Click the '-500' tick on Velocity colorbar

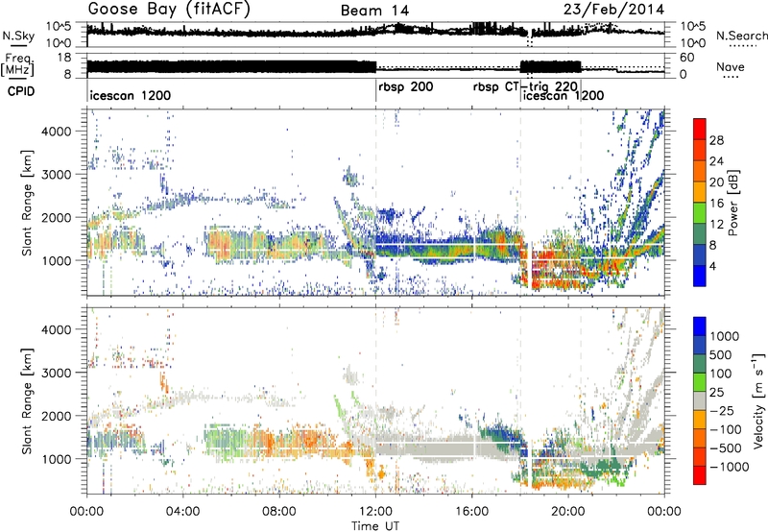click(726, 448)
